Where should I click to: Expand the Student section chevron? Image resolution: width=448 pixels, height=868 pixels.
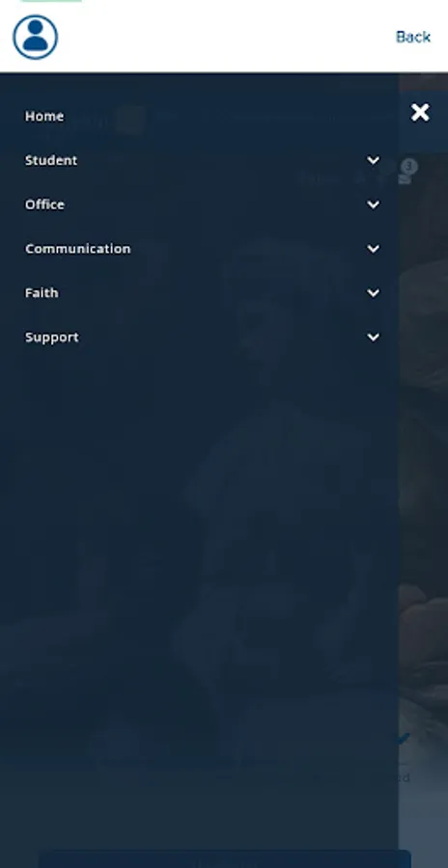tap(373, 160)
